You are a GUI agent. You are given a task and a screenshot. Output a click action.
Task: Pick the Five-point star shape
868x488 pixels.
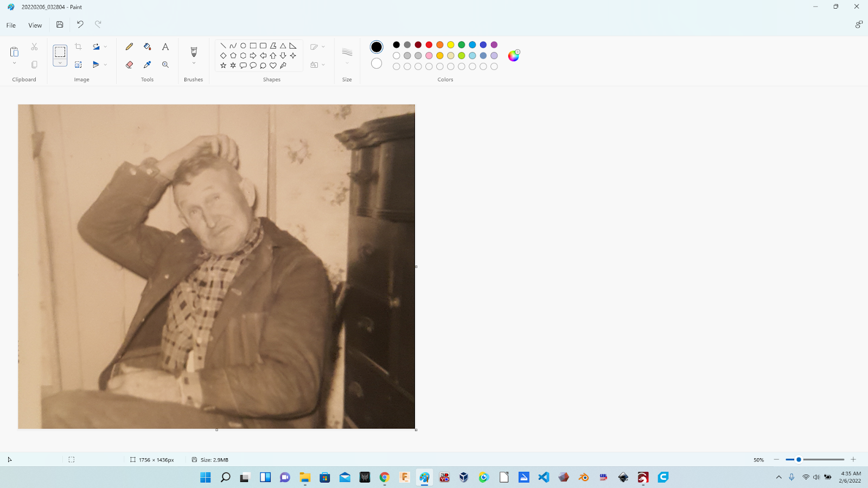point(223,65)
